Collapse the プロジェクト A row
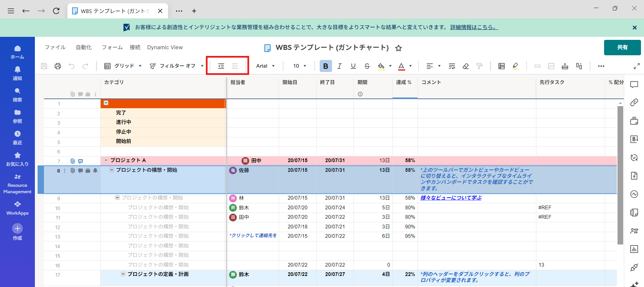This screenshot has height=287, width=644. 106,160
